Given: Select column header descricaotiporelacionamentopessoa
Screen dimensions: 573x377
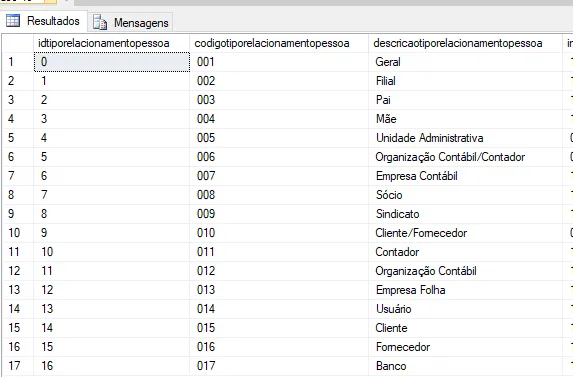Looking at the screenshot, I should 466,43.
